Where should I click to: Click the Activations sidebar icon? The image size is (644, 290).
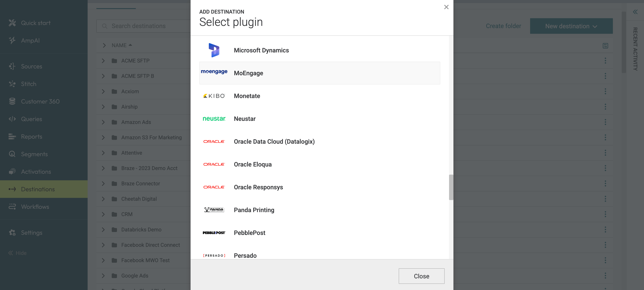[x=12, y=172]
